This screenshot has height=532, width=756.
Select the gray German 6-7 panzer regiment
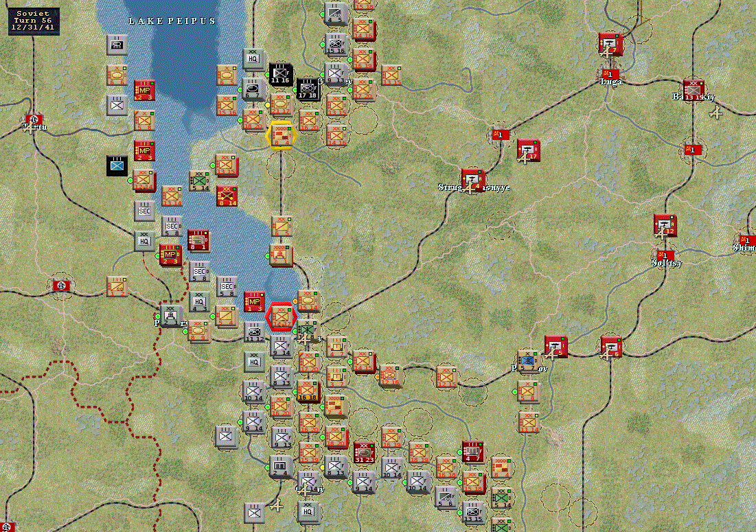point(253,89)
